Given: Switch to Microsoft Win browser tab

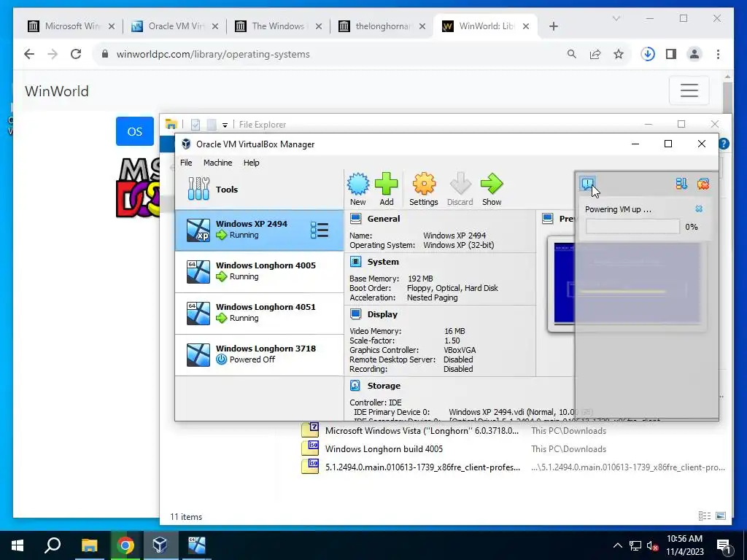Looking at the screenshot, I should (x=71, y=26).
